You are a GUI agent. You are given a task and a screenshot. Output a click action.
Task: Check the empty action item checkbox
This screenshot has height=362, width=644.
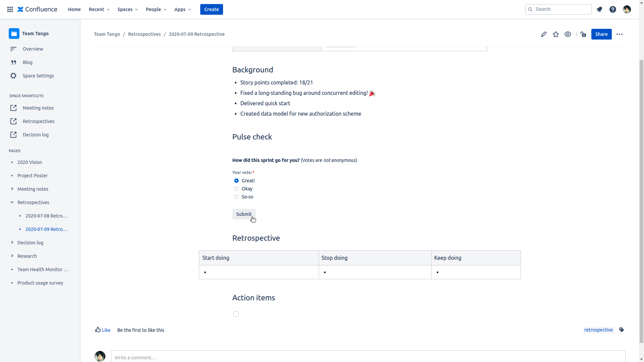click(x=236, y=314)
